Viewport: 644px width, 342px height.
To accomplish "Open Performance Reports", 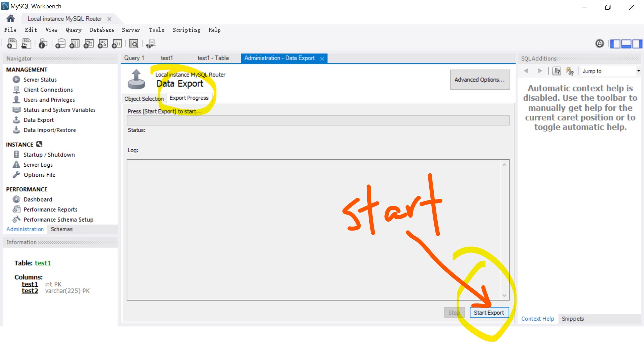I will tap(50, 210).
